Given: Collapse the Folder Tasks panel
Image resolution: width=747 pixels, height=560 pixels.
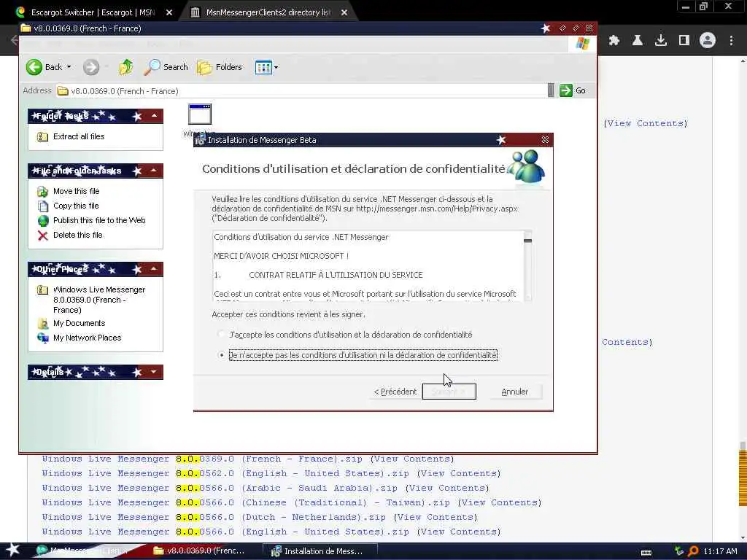Looking at the screenshot, I should click(x=154, y=116).
